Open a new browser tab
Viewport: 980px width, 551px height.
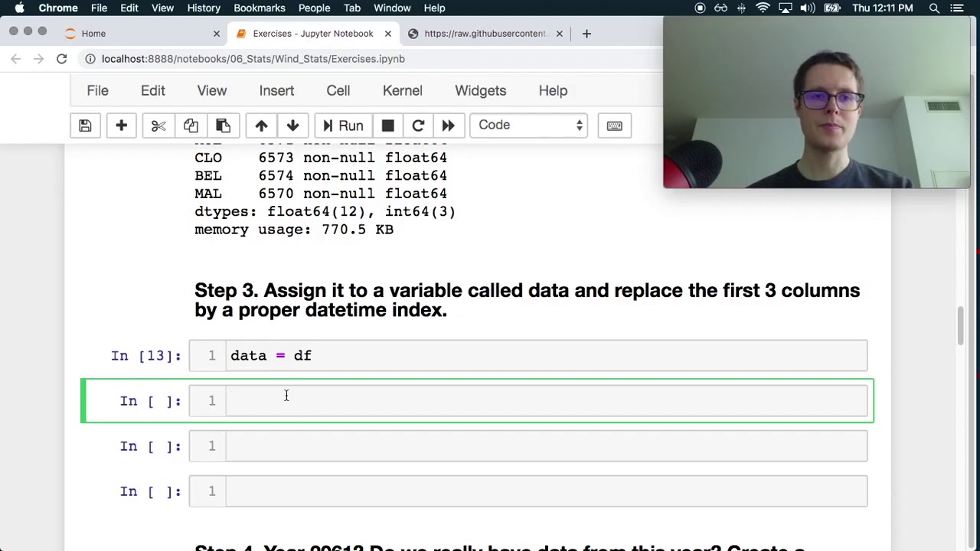[x=586, y=34]
